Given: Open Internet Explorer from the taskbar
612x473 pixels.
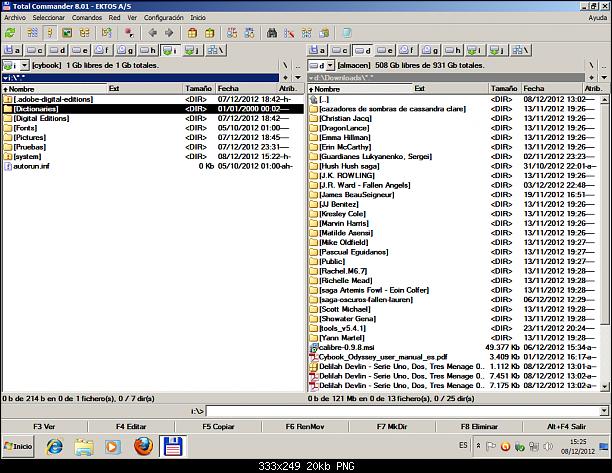Looking at the screenshot, I should [55, 446].
